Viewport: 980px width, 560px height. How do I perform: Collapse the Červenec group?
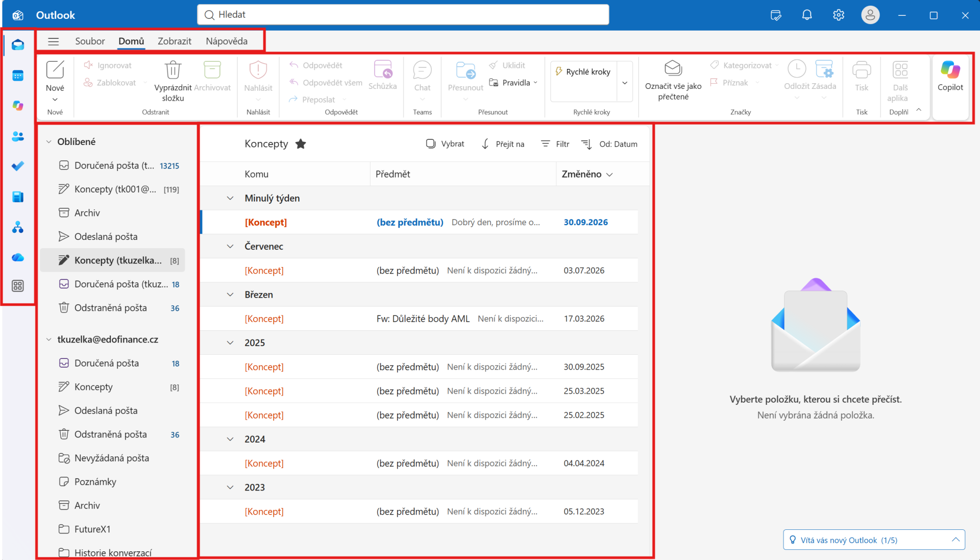tap(230, 247)
